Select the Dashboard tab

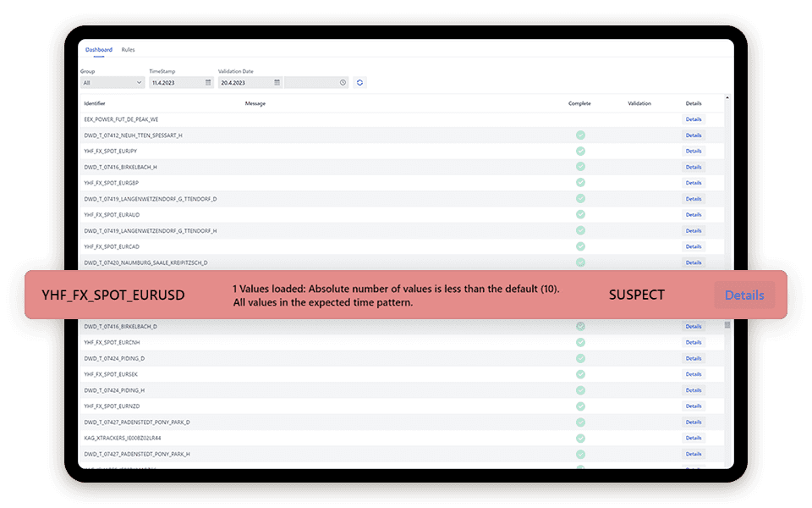[x=98, y=49]
